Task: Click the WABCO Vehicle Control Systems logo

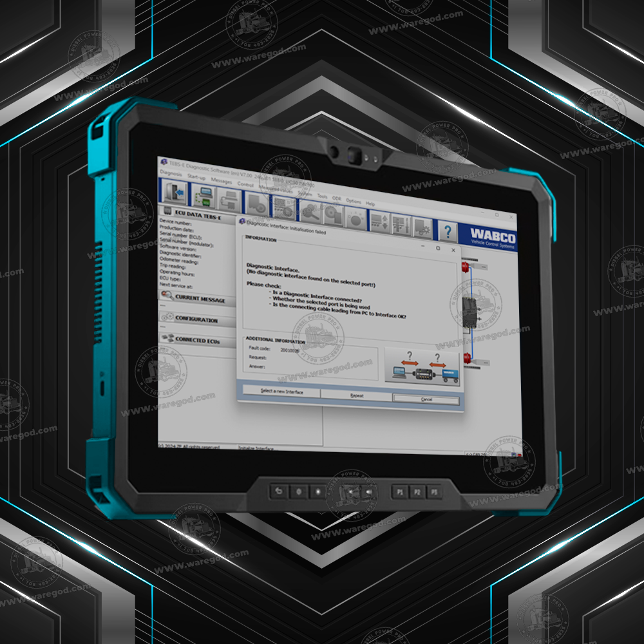Action: coord(492,237)
